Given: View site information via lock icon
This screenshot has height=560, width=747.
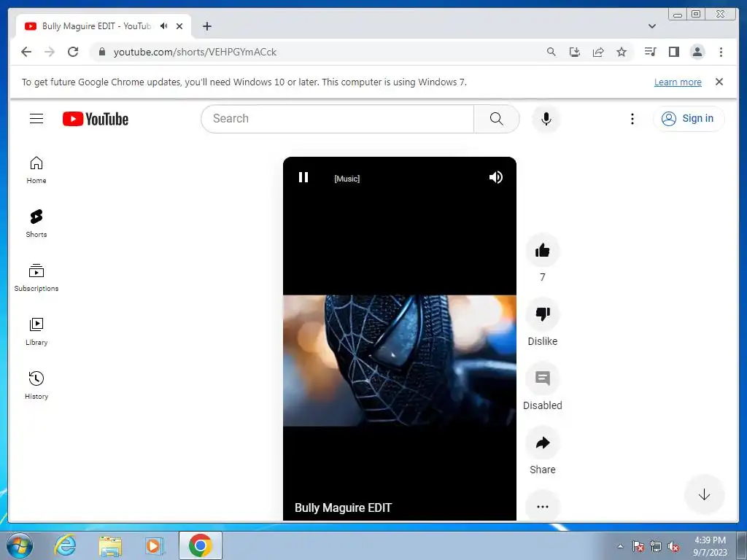Looking at the screenshot, I should point(101,52).
